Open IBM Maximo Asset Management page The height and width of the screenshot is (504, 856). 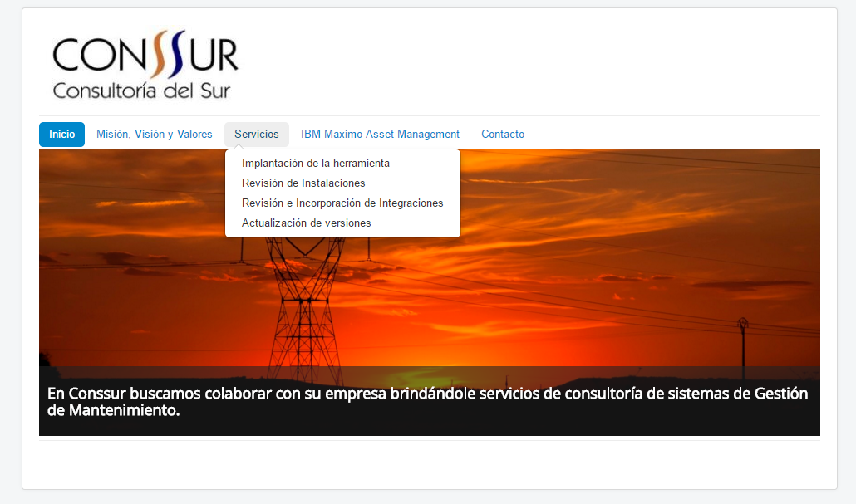point(380,135)
